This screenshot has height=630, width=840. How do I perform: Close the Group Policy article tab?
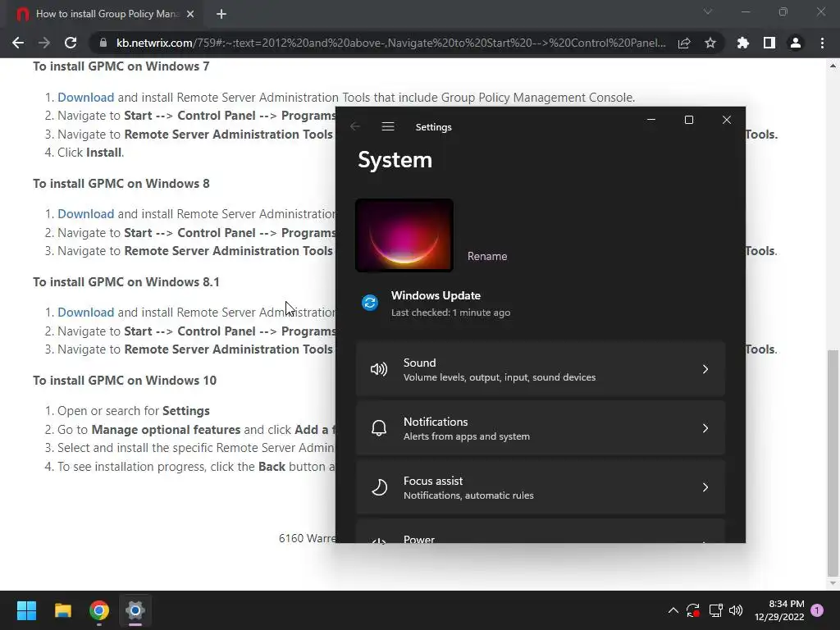[190, 14]
